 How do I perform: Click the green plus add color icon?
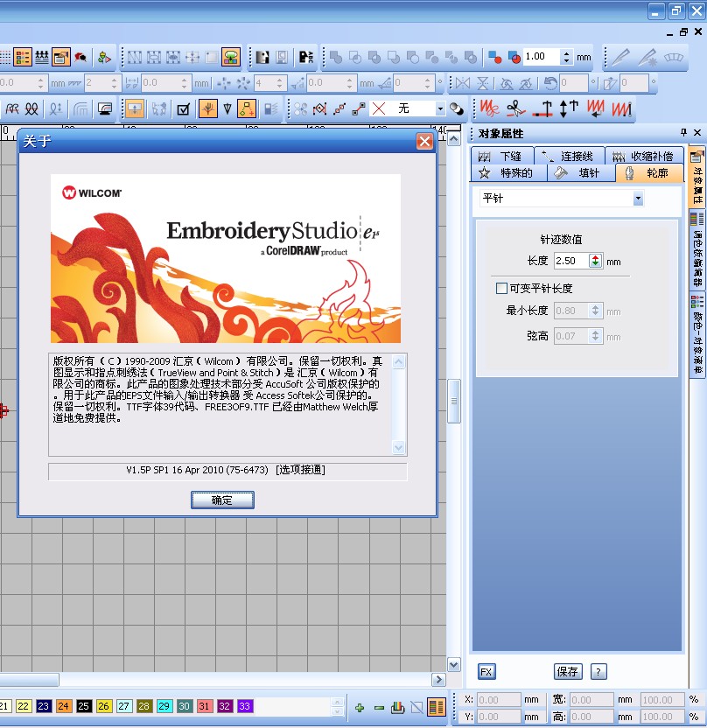pyautogui.click(x=360, y=708)
